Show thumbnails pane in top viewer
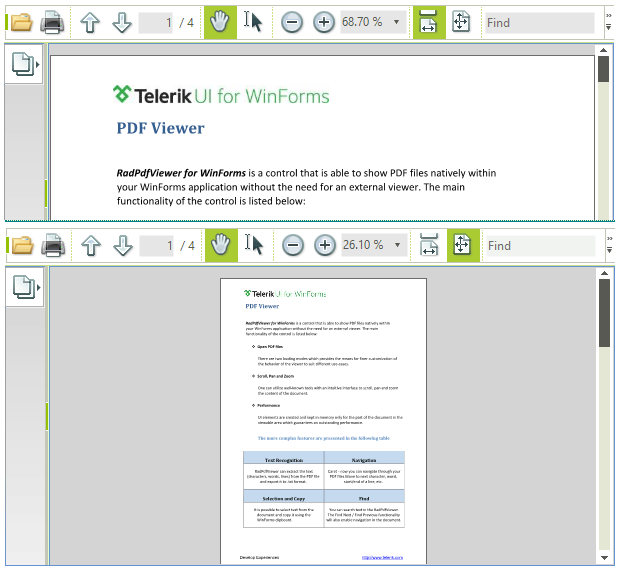This screenshot has width=619, height=569. 24,64
